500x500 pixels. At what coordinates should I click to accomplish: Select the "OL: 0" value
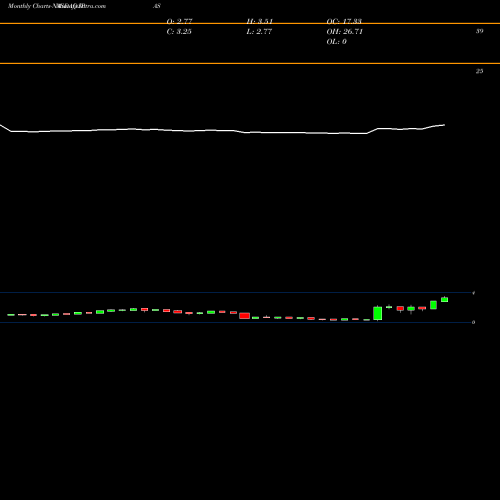point(336,41)
